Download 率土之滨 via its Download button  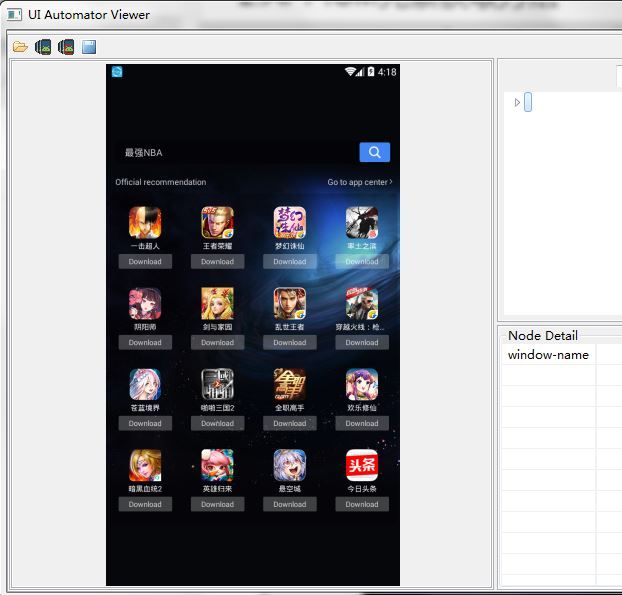coord(362,262)
